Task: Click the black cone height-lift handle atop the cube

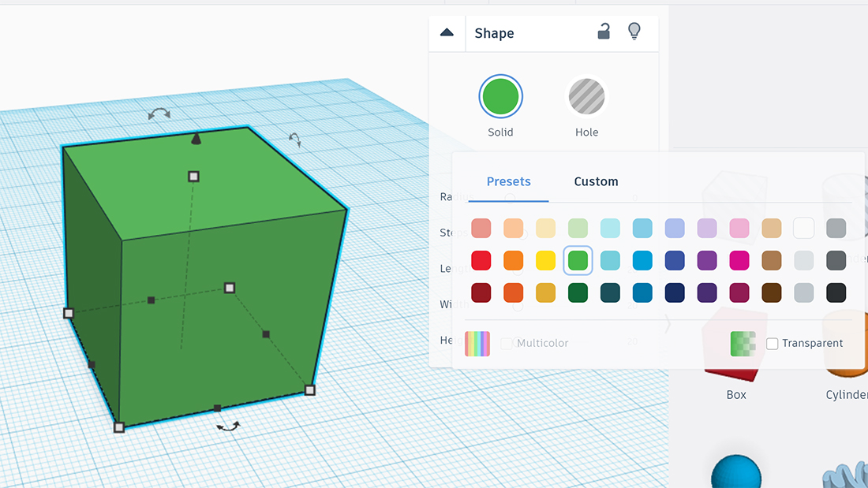Action: (x=196, y=139)
